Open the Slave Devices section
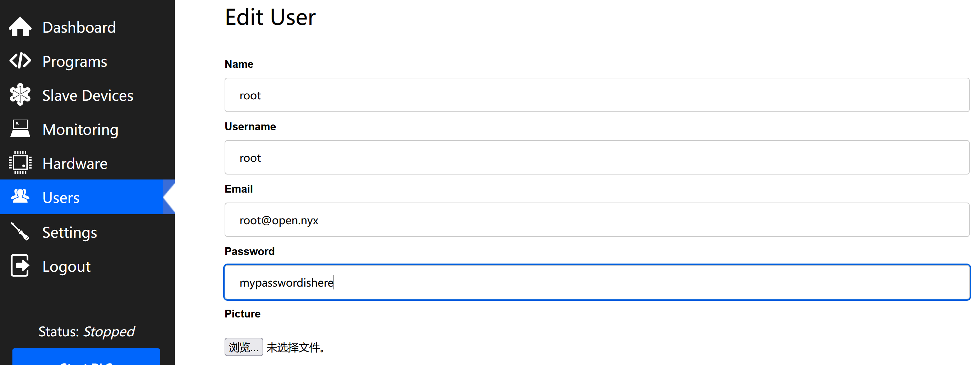Viewport: 980px width, 365px height. coord(88,95)
